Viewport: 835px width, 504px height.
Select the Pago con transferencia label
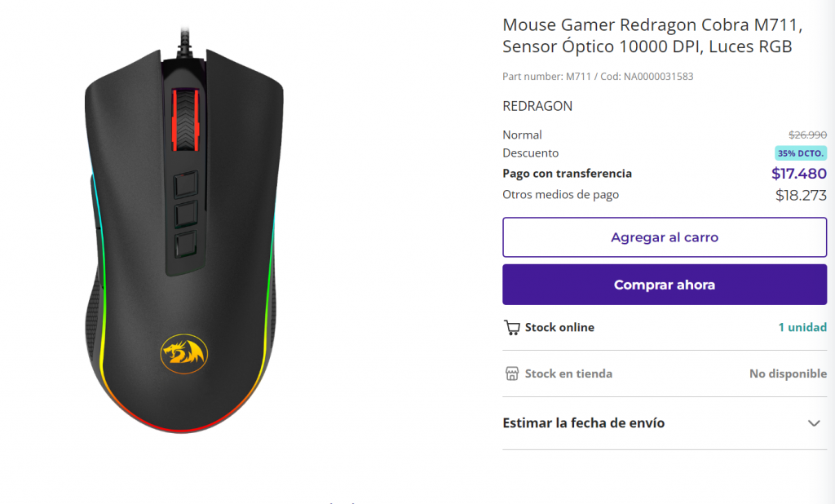(x=568, y=173)
